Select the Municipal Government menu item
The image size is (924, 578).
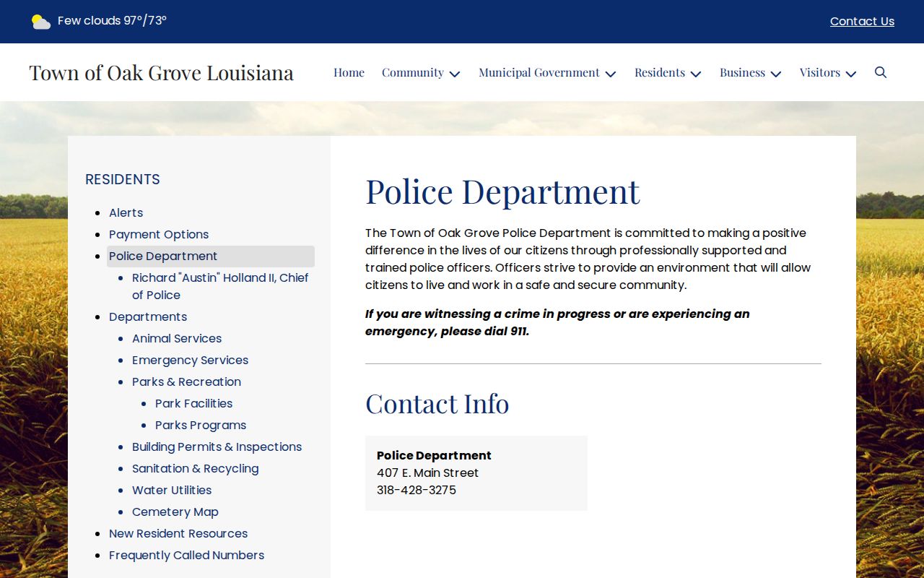539,72
